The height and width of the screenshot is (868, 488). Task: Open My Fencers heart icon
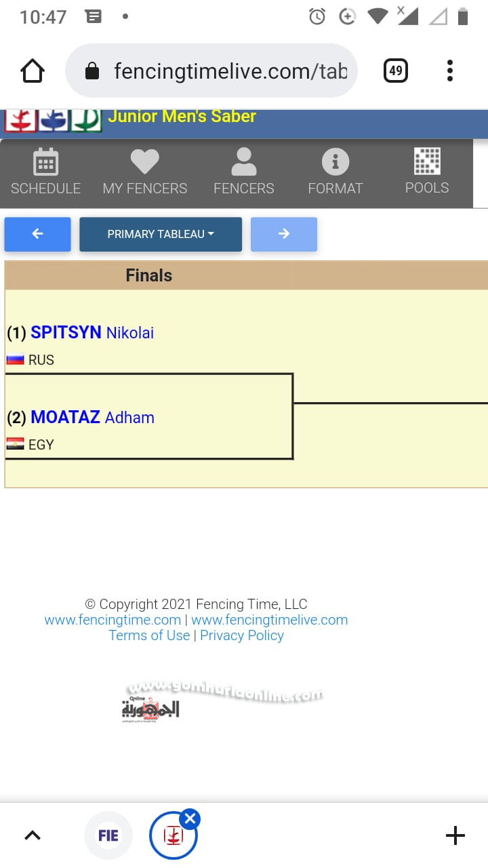point(144,163)
